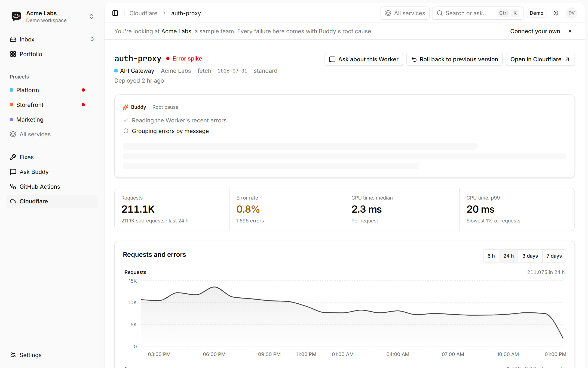Select the 7 days time range
Image resolution: width=588 pixels, height=368 pixels.
coord(554,256)
